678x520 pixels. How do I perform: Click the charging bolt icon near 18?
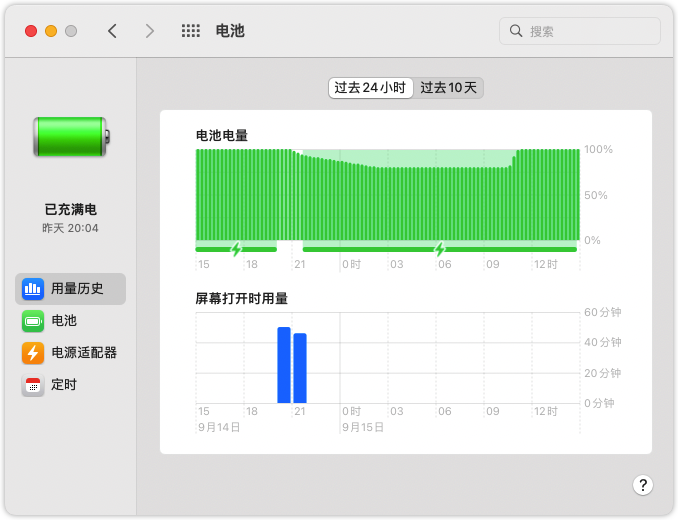[x=236, y=248]
